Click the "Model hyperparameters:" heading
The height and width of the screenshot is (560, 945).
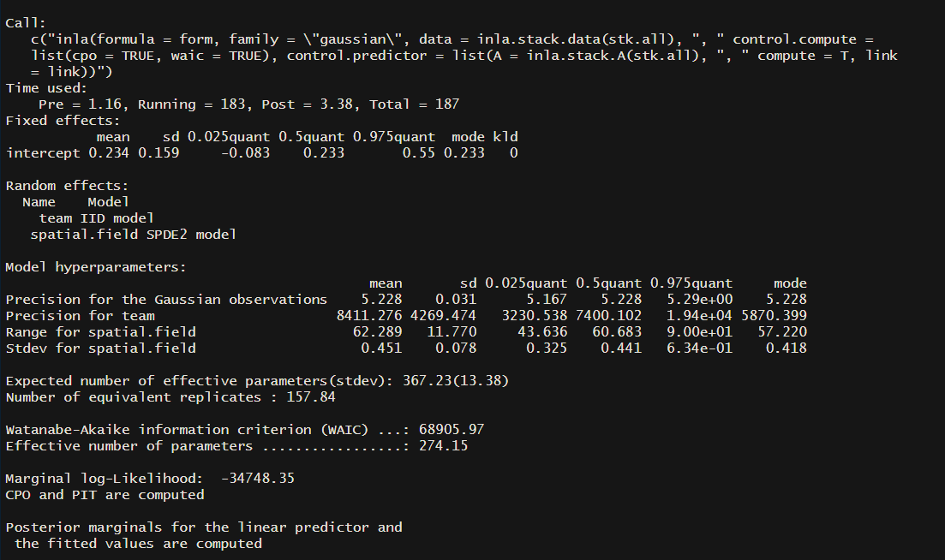tap(96, 267)
